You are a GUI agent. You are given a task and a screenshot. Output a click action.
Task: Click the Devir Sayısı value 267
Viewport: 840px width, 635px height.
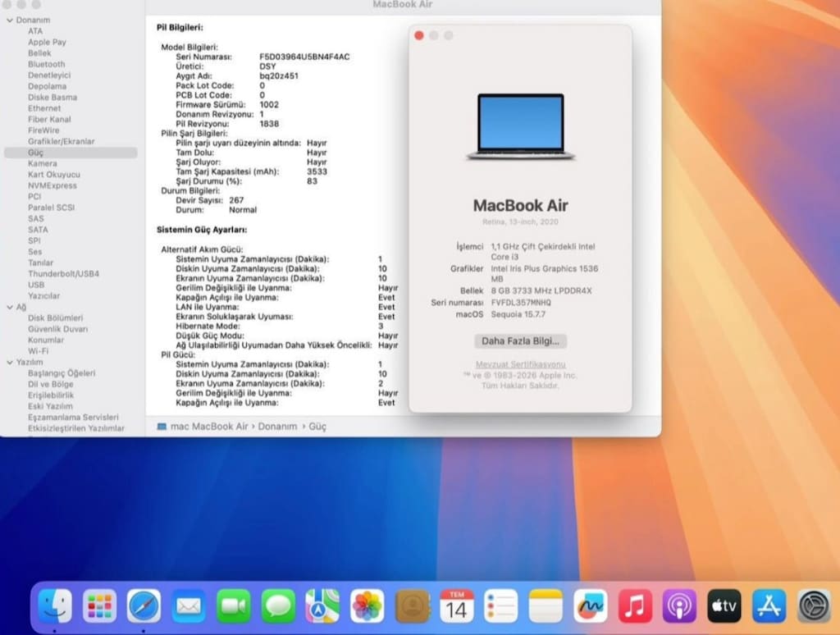[x=236, y=200]
